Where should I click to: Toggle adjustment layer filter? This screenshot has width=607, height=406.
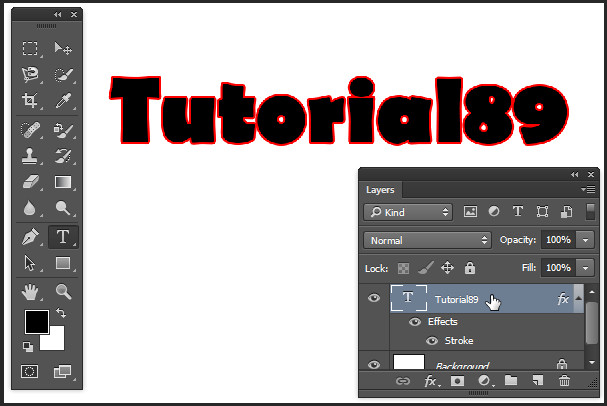click(494, 211)
